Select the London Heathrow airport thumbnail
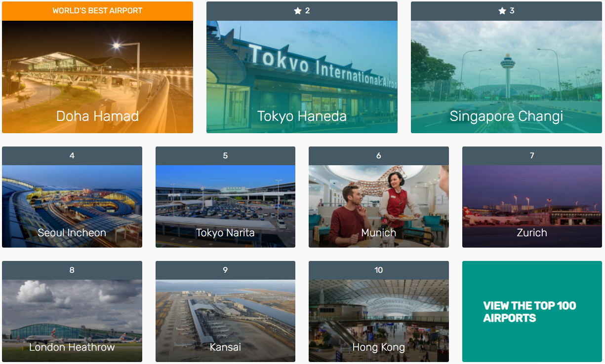Viewport: 605px width, 364px height. pyautogui.click(x=72, y=321)
